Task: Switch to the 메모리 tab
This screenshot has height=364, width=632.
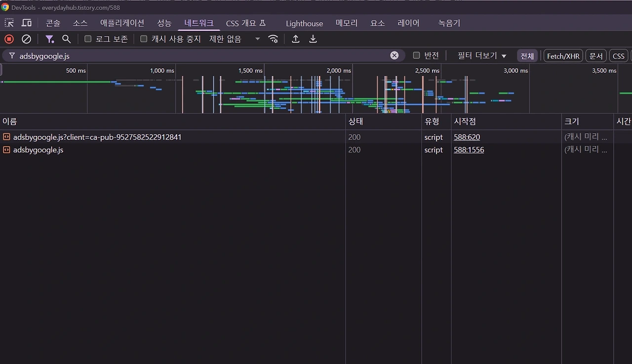Action: pyautogui.click(x=347, y=23)
